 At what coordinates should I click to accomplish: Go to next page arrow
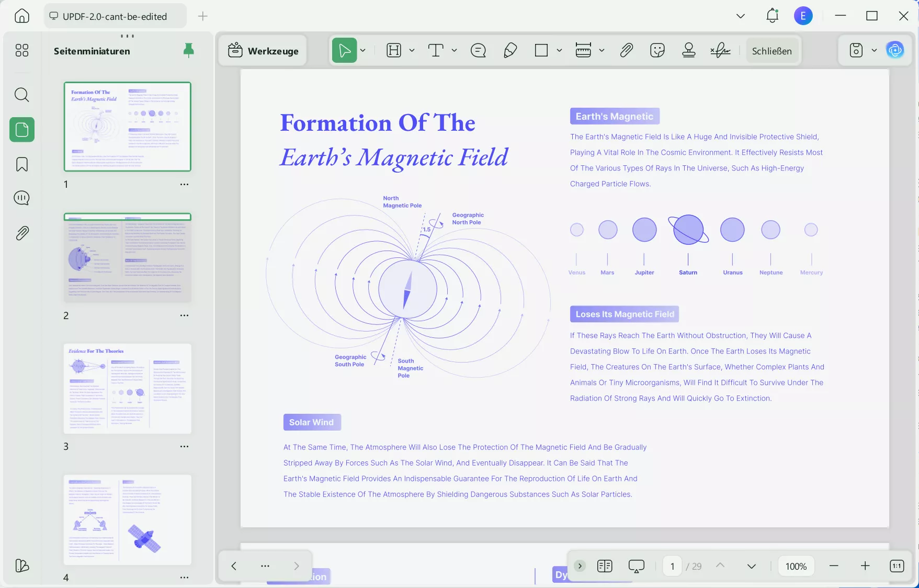[x=752, y=566]
